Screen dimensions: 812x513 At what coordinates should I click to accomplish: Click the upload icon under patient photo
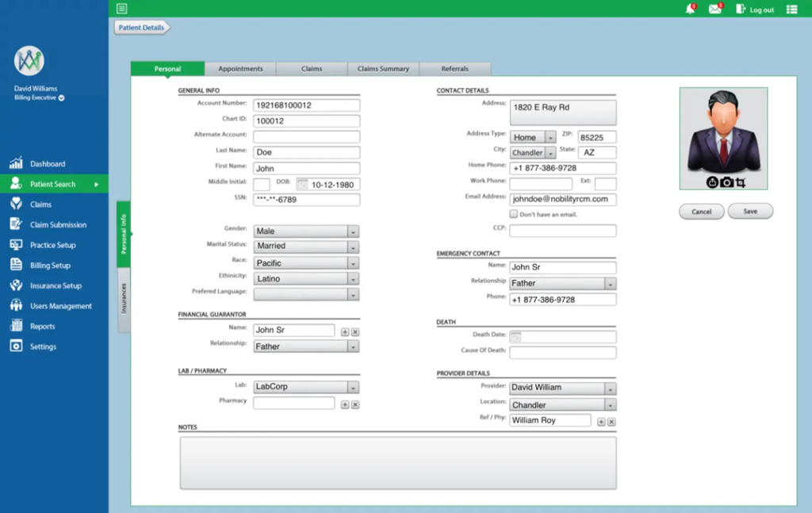click(x=712, y=182)
